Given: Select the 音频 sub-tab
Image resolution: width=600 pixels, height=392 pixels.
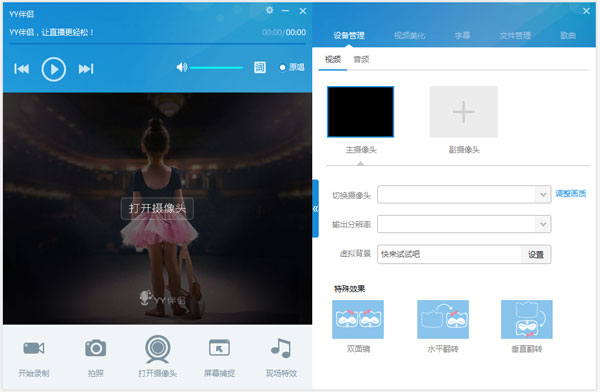Looking at the screenshot, I should coord(361,59).
